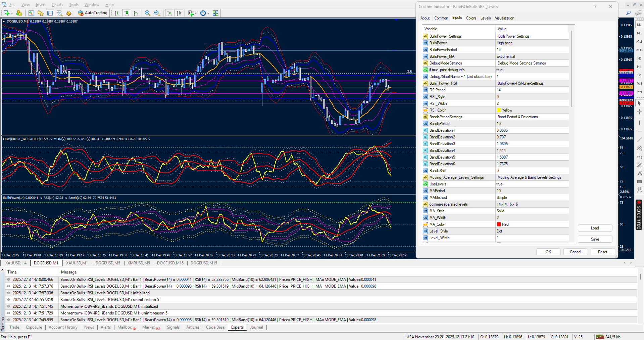Open the Charts menu

click(x=57, y=5)
